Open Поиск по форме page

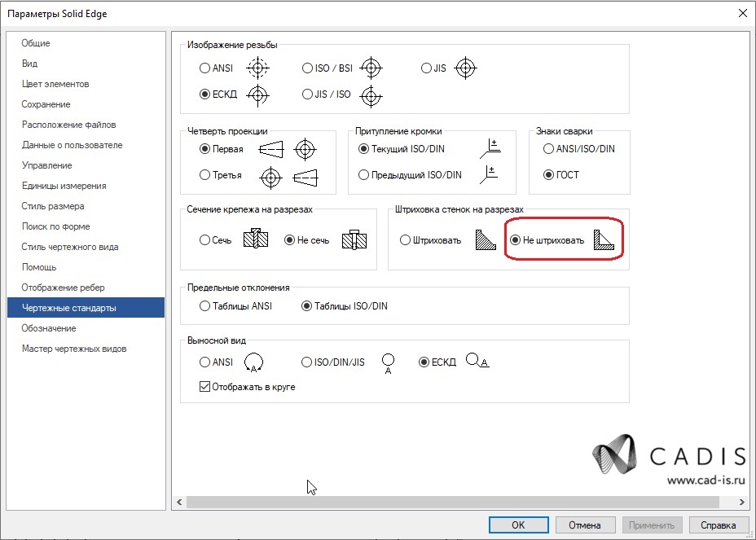[86, 226]
